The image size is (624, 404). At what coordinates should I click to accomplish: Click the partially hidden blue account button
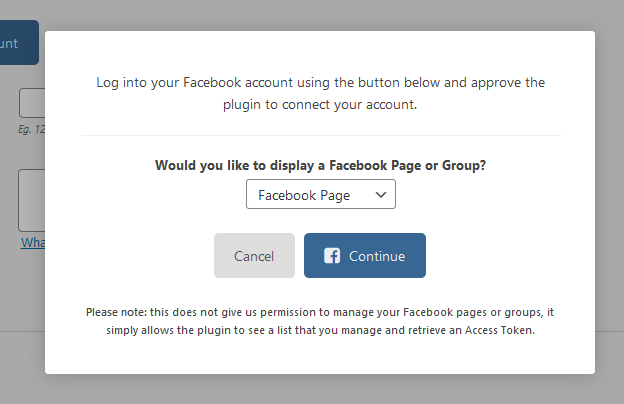19,43
